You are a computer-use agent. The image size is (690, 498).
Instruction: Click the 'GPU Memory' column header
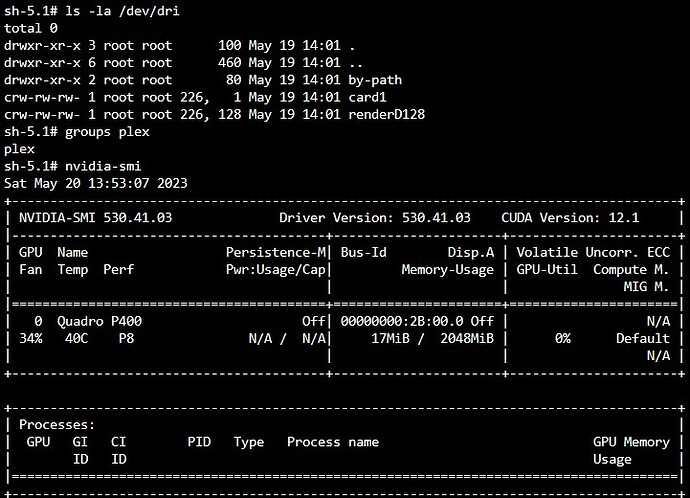631,442
